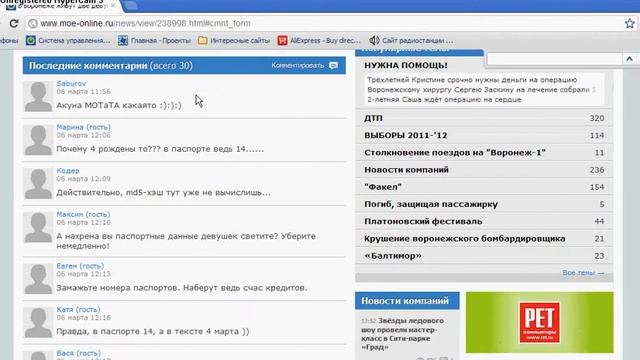
Task: Open 'Новости компаний' topic in list
Action: pyautogui.click(x=484, y=169)
